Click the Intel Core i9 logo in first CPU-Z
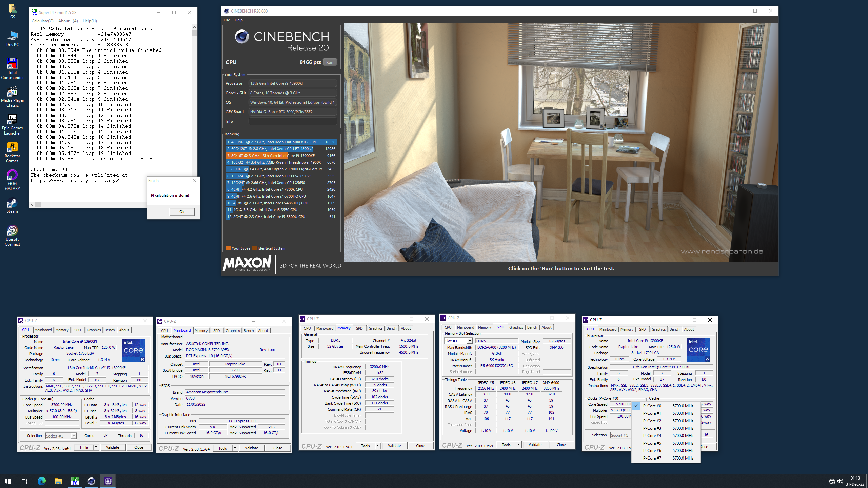Screen dimensions: 868x488 (134, 350)
